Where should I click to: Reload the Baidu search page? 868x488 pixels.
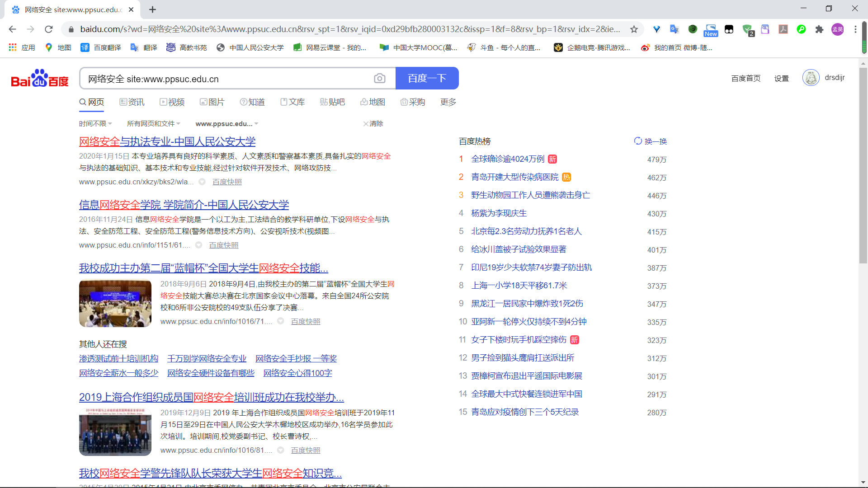coord(49,29)
